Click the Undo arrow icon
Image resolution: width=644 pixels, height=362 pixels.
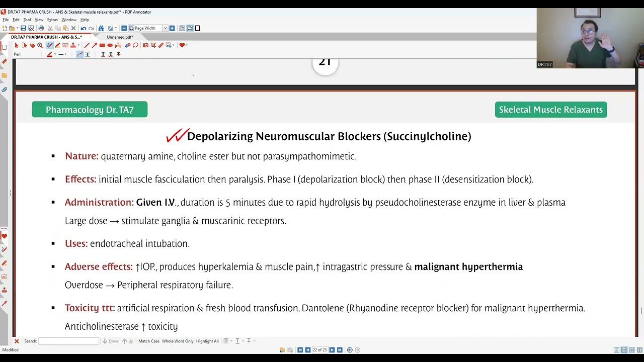coord(84,28)
